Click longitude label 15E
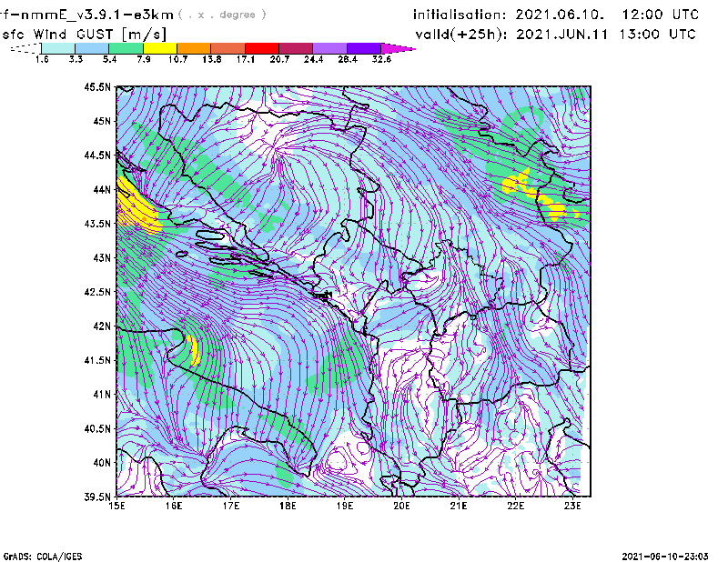 coord(116,506)
